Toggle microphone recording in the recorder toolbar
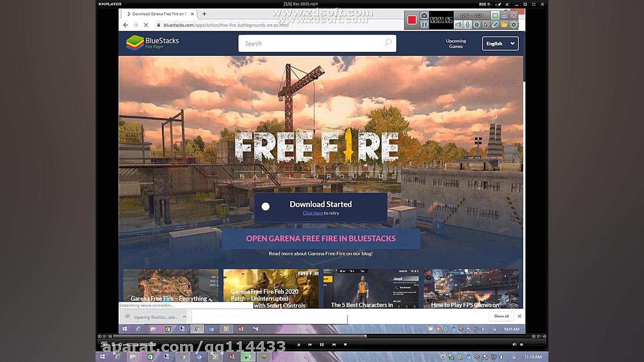 point(467,24)
